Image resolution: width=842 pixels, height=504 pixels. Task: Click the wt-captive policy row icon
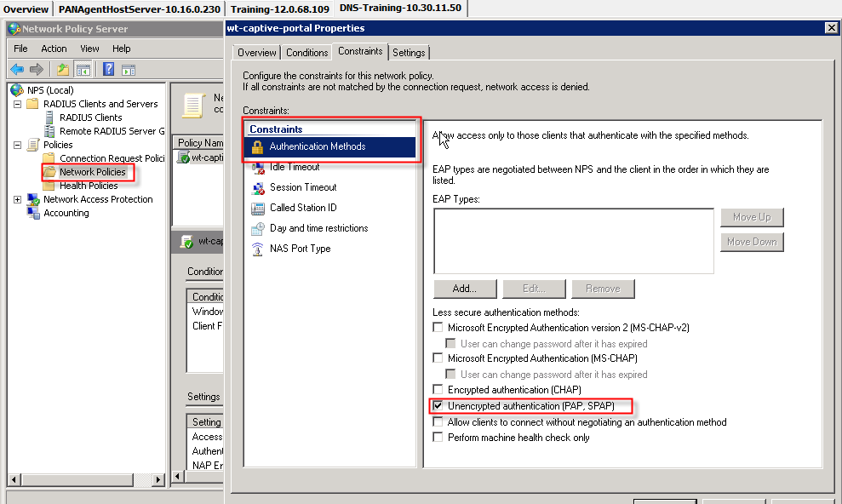click(x=184, y=157)
